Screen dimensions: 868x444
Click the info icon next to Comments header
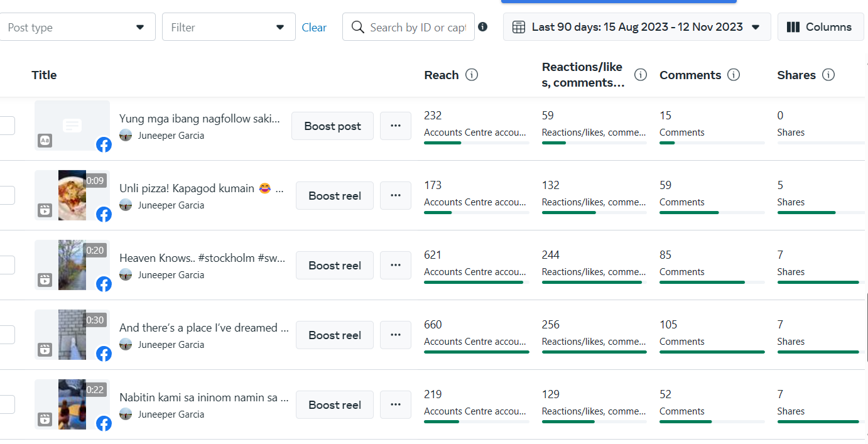[733, 75]
